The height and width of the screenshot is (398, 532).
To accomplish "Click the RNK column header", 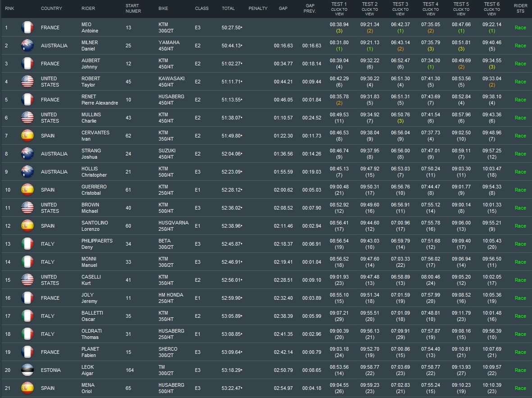I will pos(9,9).
